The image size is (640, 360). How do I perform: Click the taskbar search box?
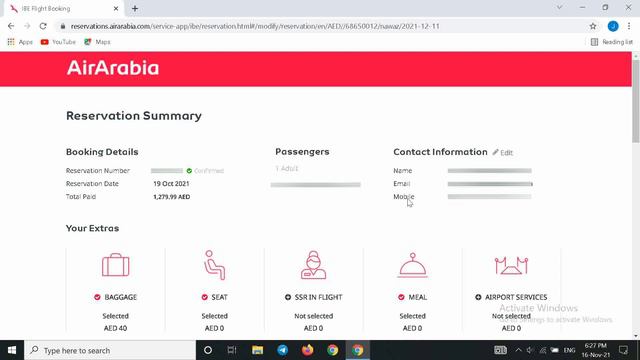(110, 350)
